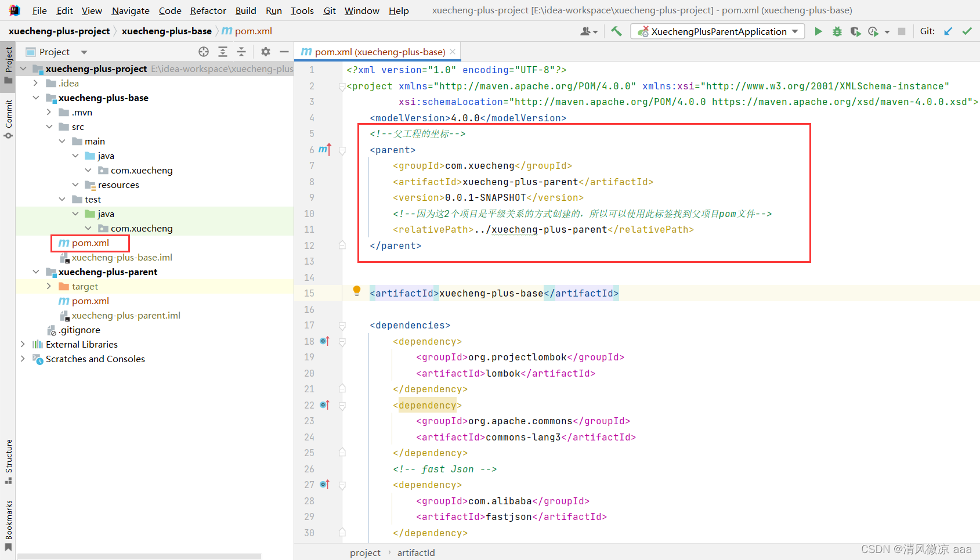Commit changes with Git checkmark icon

coord(967,31)
